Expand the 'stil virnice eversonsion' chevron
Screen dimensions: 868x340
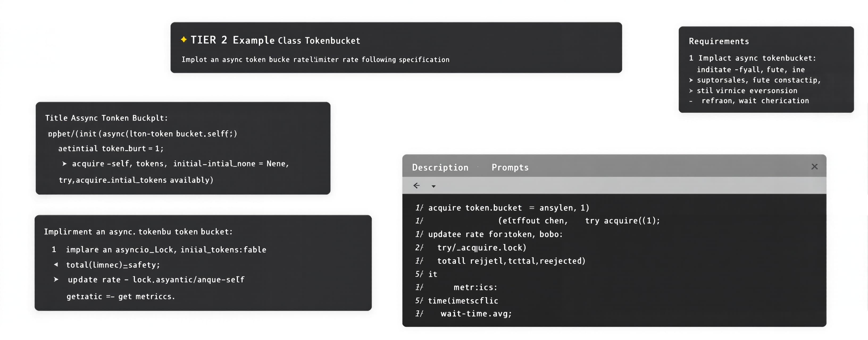click(691, 91)
